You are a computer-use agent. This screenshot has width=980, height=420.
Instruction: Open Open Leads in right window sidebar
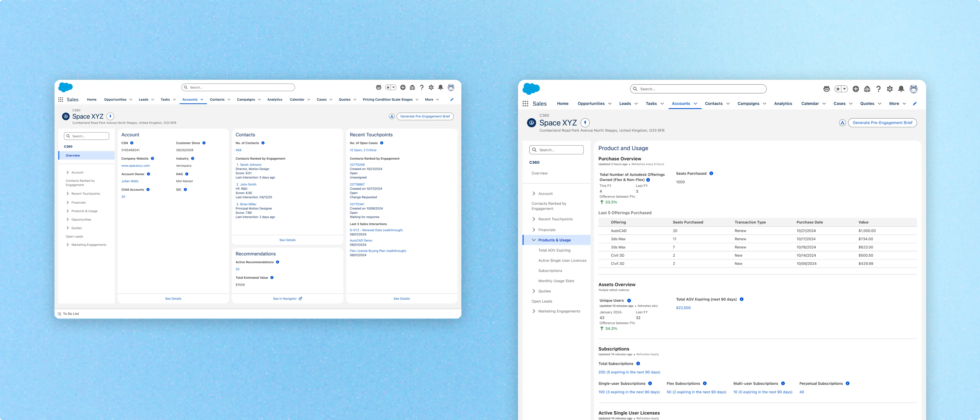542,301
